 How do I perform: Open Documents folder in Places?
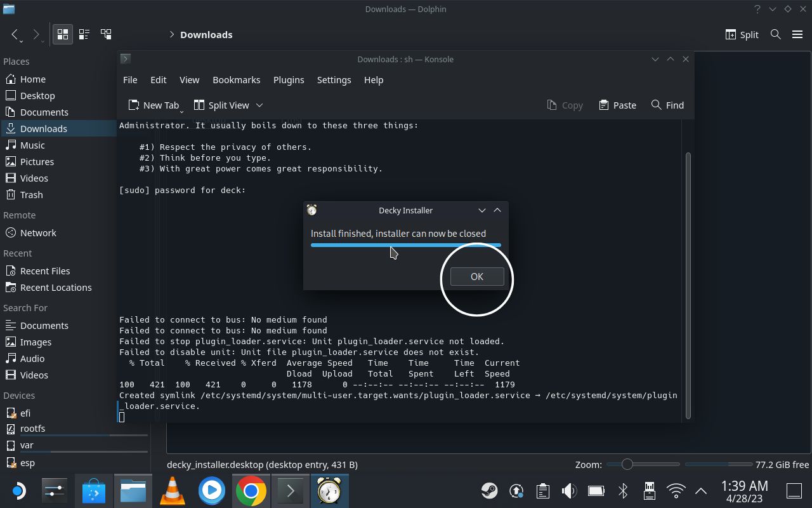[x=58, y=112]
